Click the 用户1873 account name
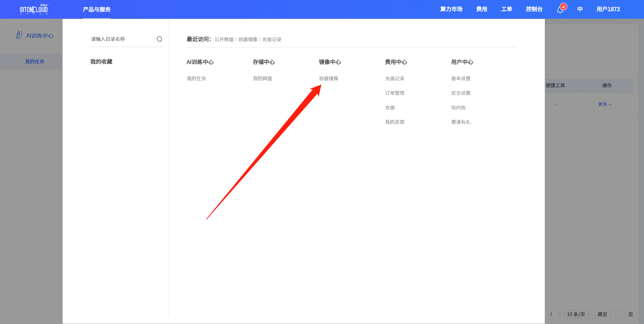 point(608,9)
